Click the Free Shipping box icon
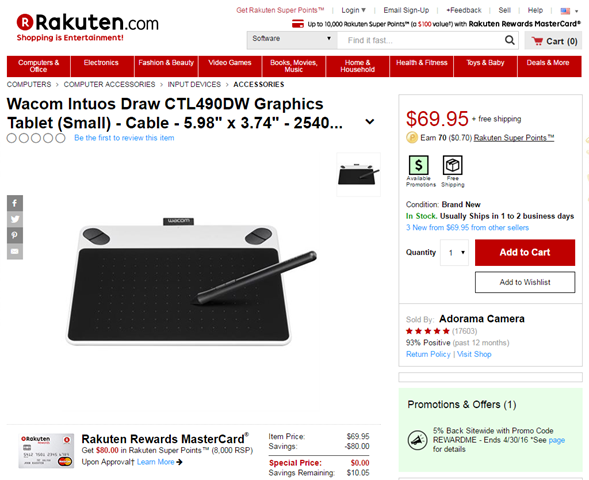Screen dimensions: 589x480 [x=452, y=165]
